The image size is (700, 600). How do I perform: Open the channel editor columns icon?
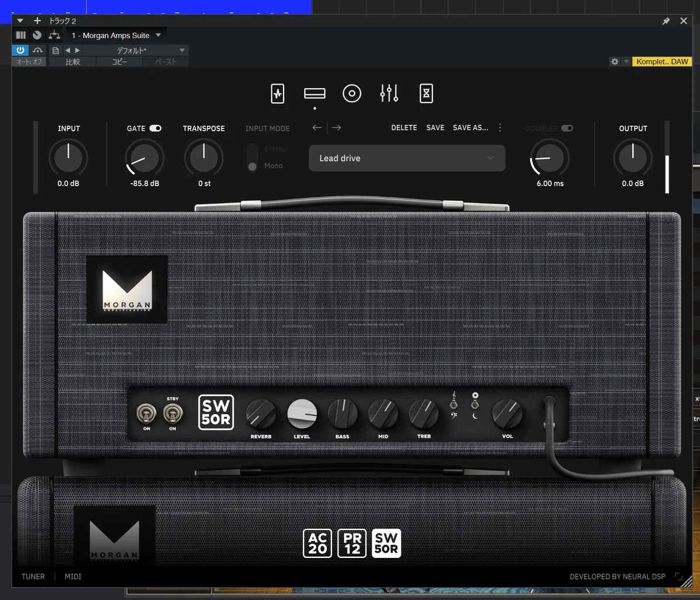20,35
